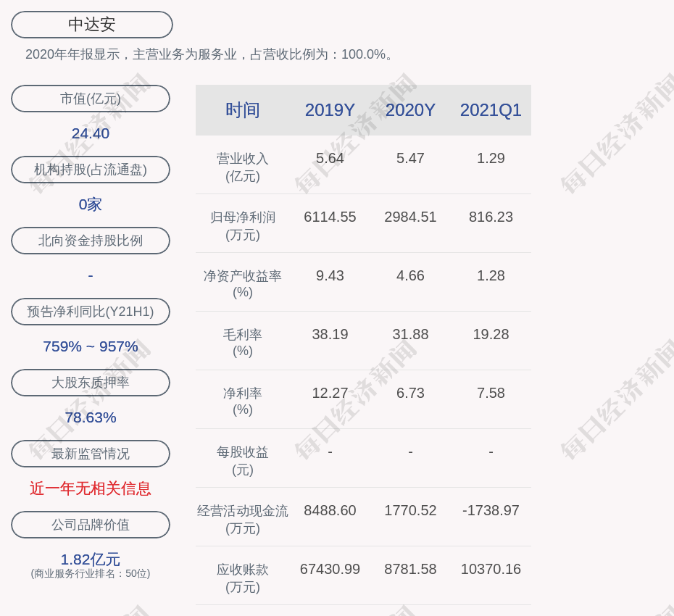Image resolution: width=674 pixels, height=616 pixels.
Task: Click net profit value 816.23
Action: click(491, 217)
